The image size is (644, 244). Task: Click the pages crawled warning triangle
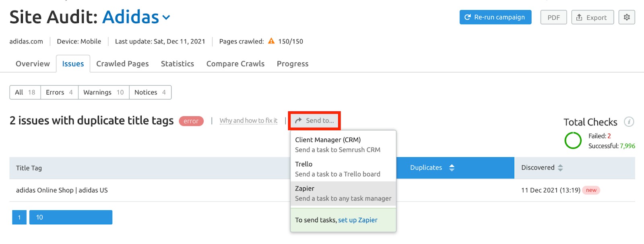pos(271,41)
